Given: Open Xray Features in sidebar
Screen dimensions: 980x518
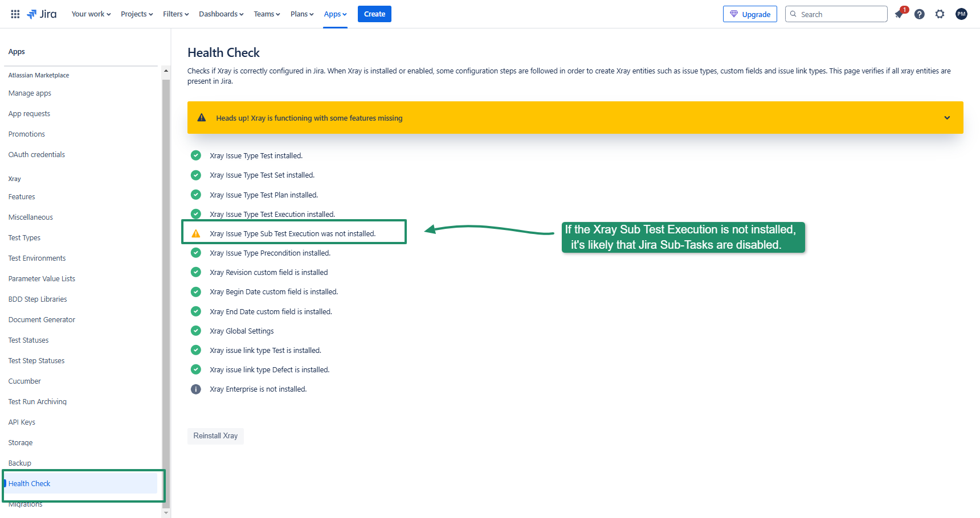Looking at the screenshot, I should pos(22,197).
